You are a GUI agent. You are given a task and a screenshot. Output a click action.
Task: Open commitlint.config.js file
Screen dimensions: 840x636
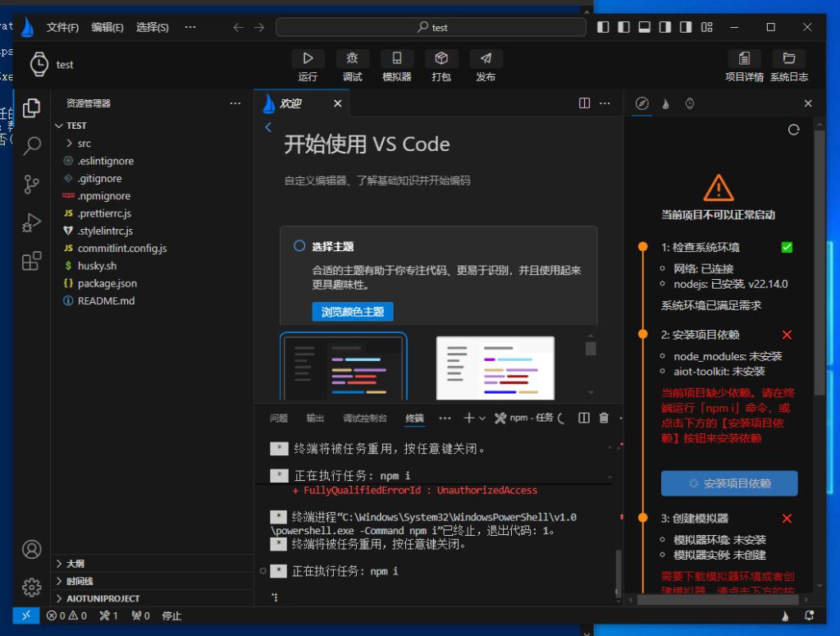tap(122, 249)
